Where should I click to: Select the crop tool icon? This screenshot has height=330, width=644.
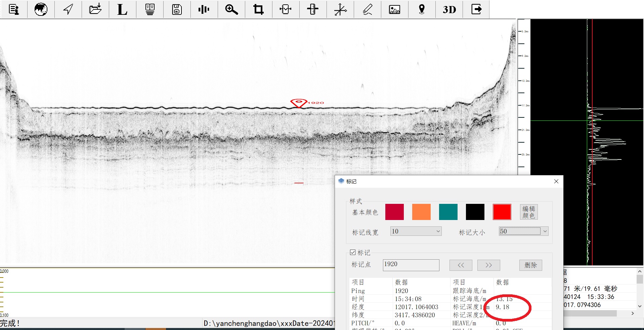click(x=258, y=9)
